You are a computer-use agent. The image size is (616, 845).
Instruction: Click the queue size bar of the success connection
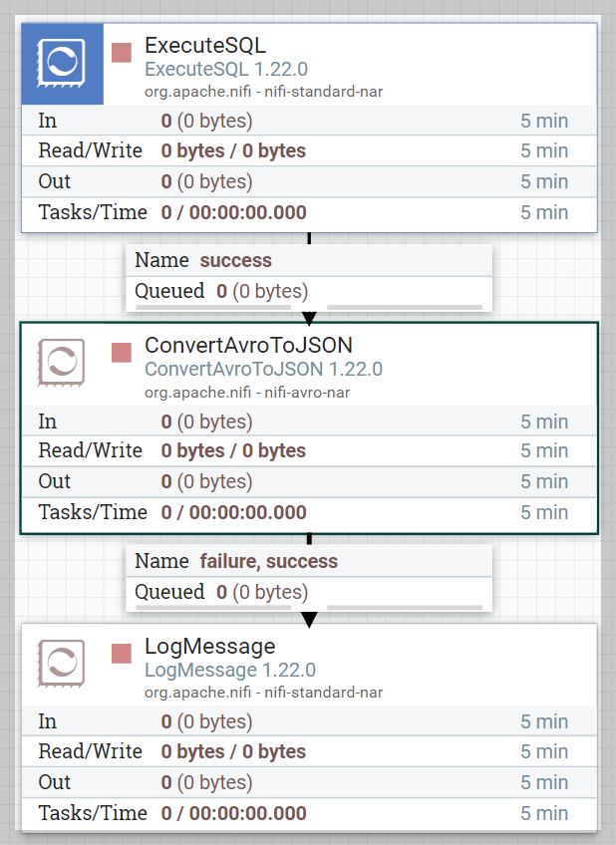point(405,308)
